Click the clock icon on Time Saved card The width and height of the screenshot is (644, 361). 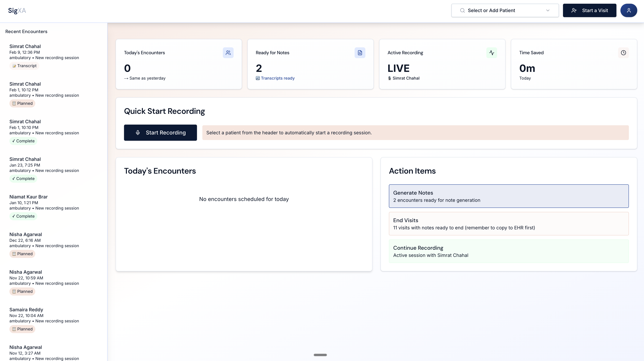click(x=623, y=53)
